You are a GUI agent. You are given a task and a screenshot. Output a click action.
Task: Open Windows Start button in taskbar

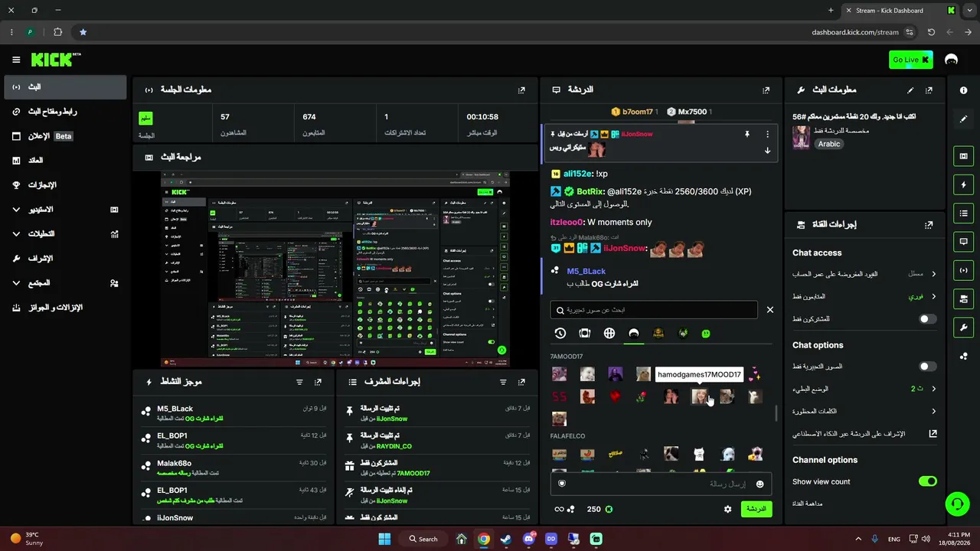(x=384, y=539)
